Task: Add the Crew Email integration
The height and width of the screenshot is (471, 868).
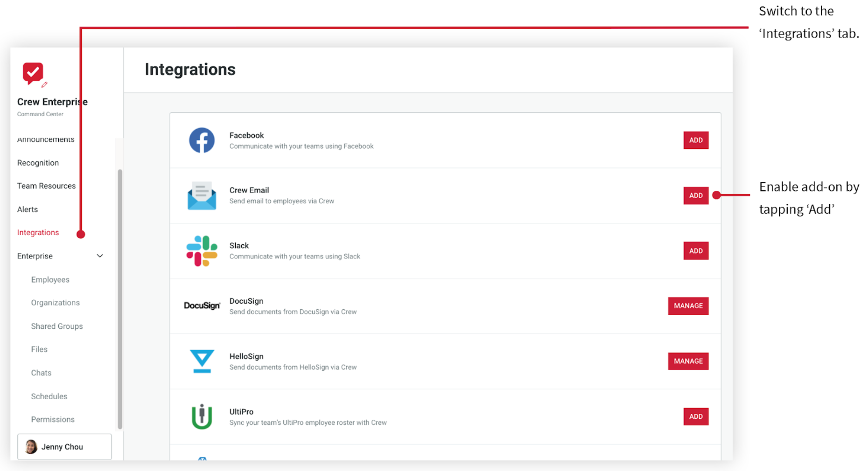Action: (696, 195)
